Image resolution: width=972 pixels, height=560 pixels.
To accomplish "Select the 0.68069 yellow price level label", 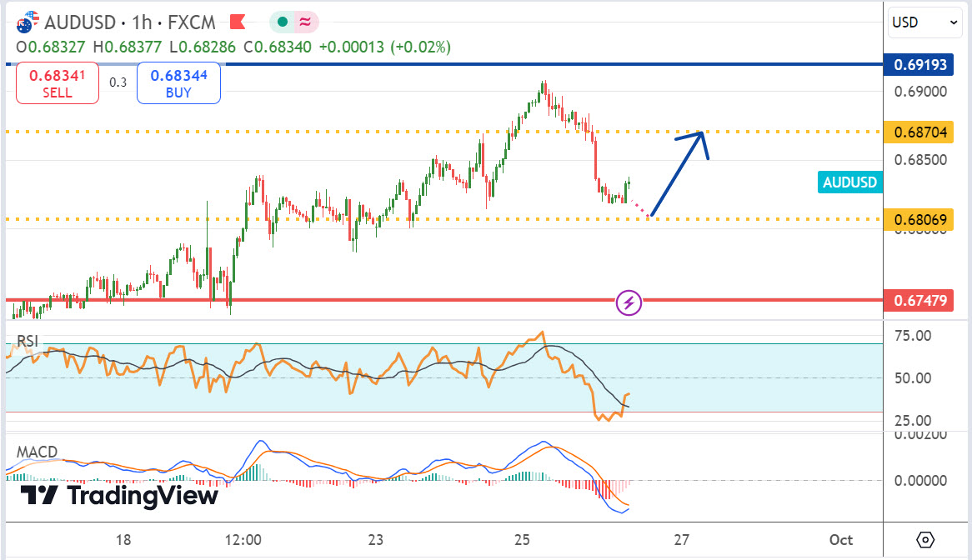I will pos(919,220).
